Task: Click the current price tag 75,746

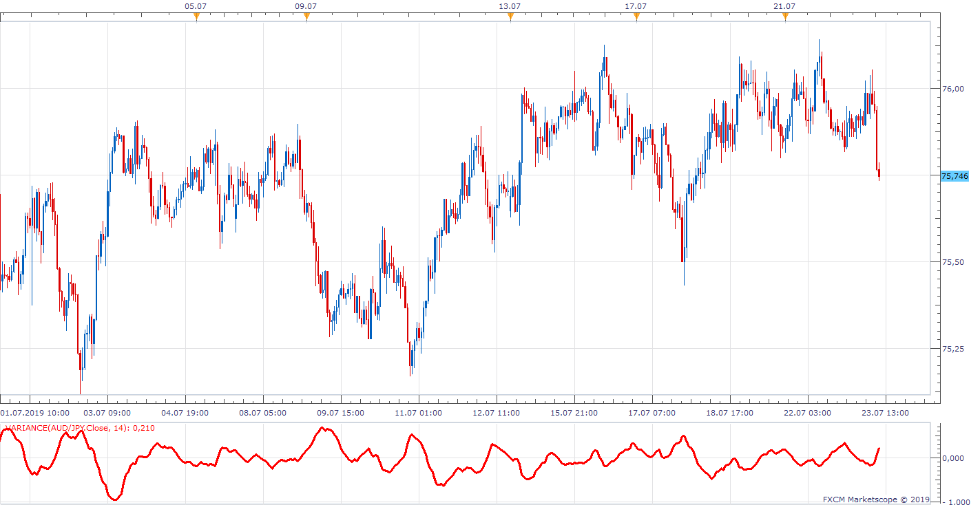Action: point(954,176)
